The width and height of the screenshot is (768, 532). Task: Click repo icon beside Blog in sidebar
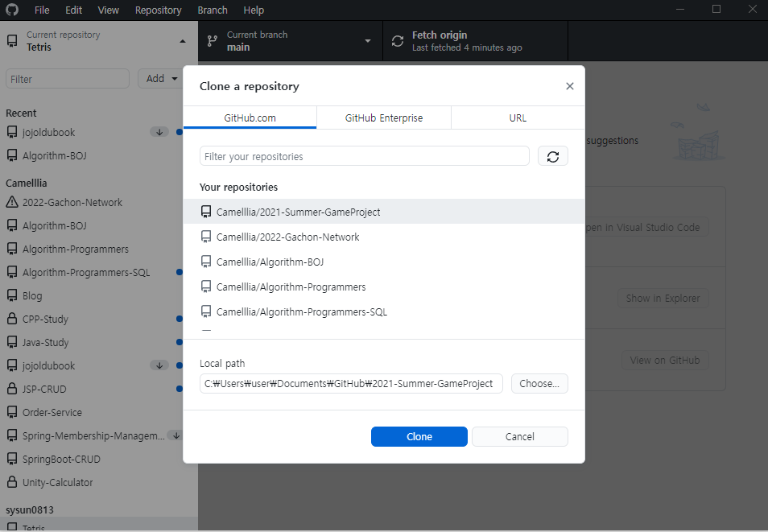click(x=12, y=295)
